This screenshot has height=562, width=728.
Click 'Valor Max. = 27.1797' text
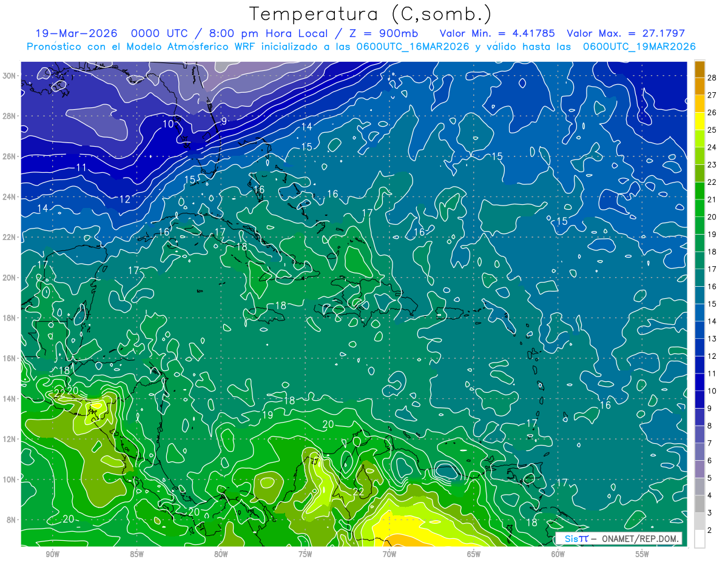(x=625, y=33)
